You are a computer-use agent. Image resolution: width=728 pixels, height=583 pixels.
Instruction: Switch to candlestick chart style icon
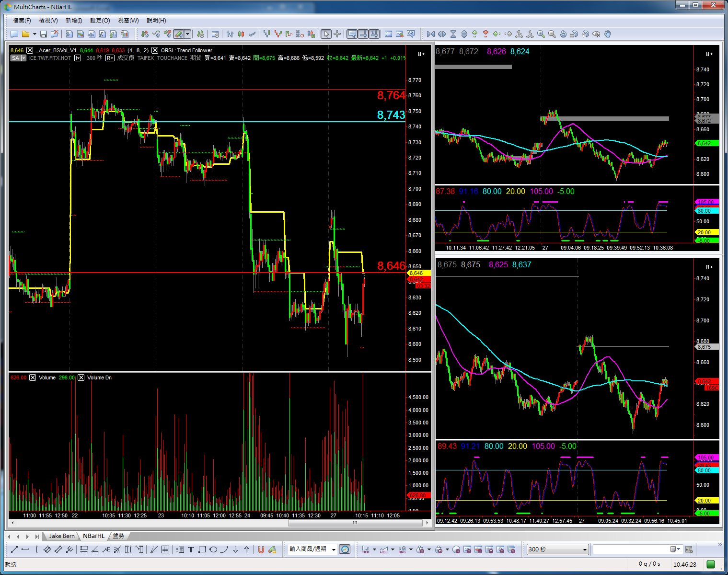pos(241,34)
